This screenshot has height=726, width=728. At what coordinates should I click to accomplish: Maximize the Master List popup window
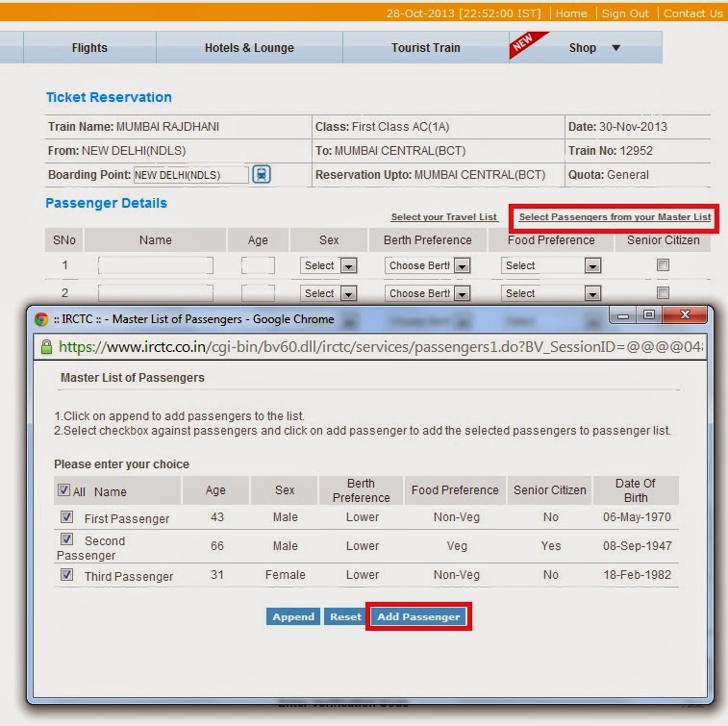point(649,315)
